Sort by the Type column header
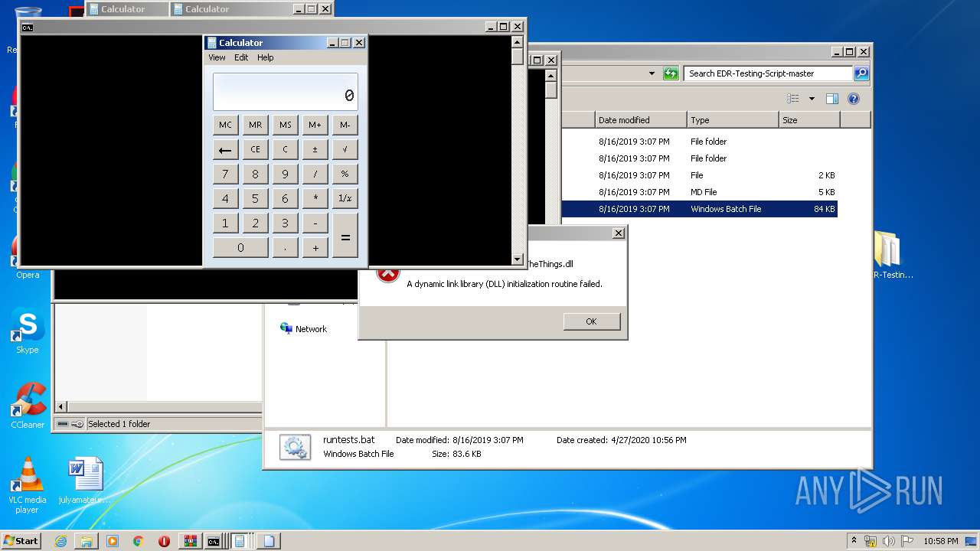The image size is (980, 551). point(733,120)
